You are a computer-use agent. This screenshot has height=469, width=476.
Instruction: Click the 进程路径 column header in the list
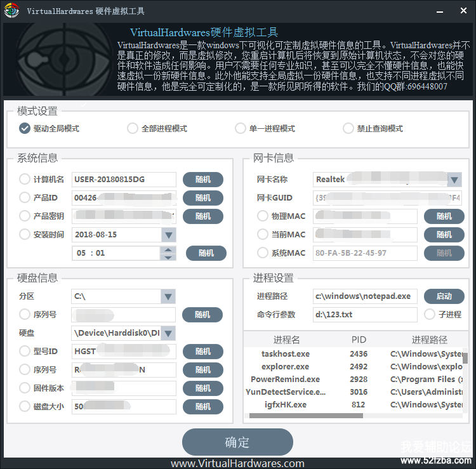click(429, 340)
